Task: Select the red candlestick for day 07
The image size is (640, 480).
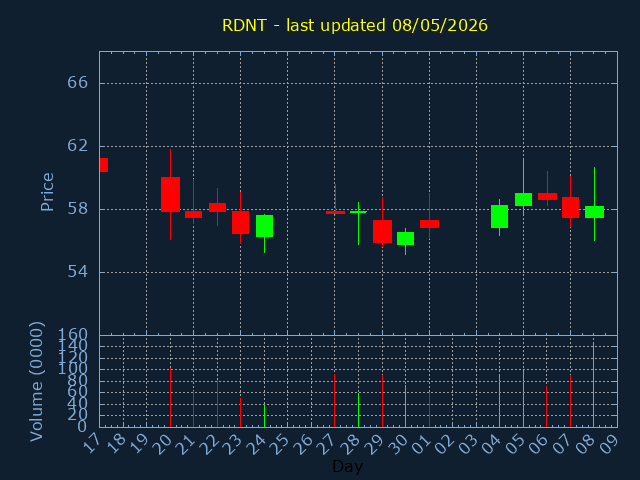Action: click(571, 207)
